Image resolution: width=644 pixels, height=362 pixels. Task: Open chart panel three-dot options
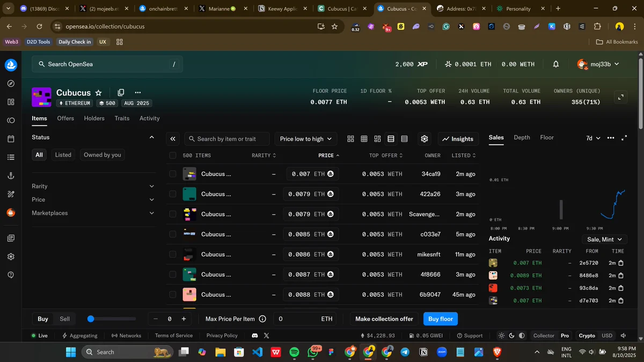pyautogui.click(x=611, y=138)
